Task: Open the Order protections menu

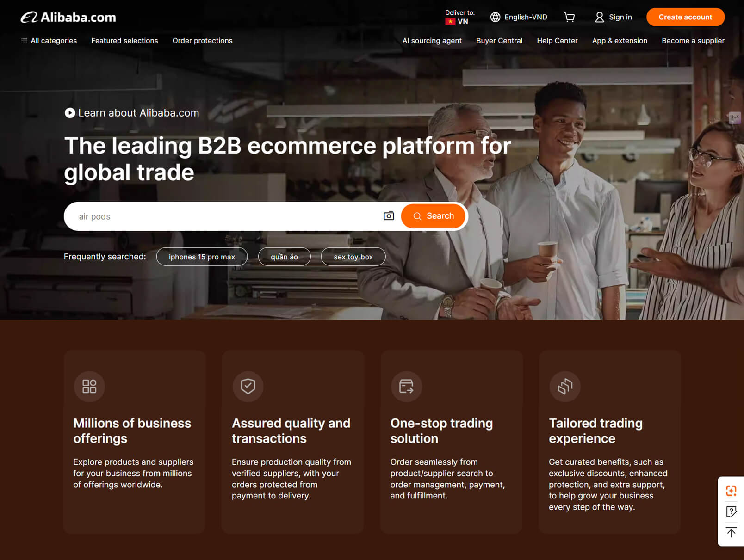Action: 202,41
